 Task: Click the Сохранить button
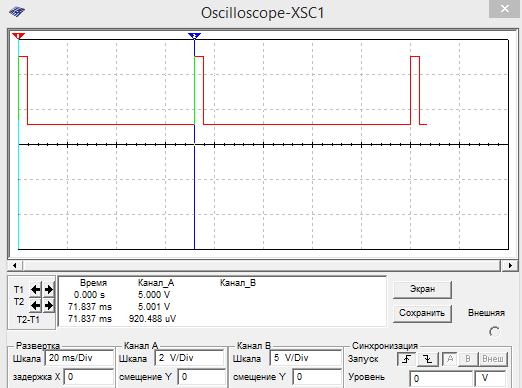pyautogui.click(x=422, y=313)
